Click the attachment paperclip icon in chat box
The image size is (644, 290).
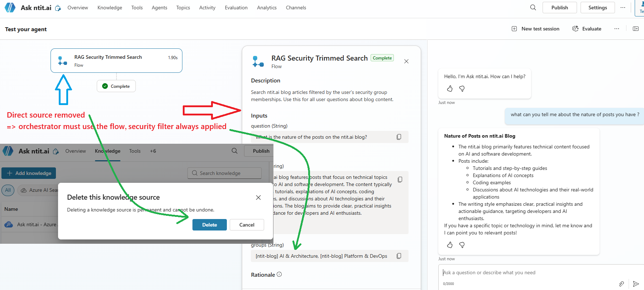621,284
